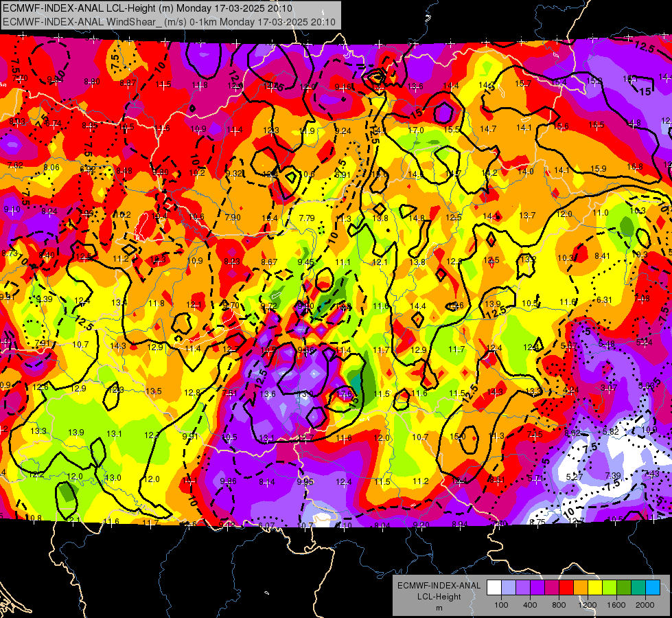Click the legend label 1600
This screenshot has height=618, width=672.
point(616,605)
